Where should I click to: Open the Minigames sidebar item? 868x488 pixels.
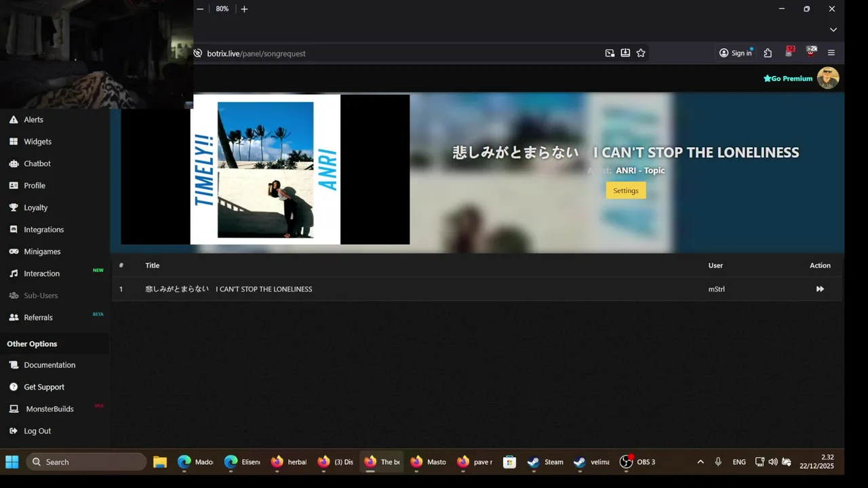tap(42, 251)
